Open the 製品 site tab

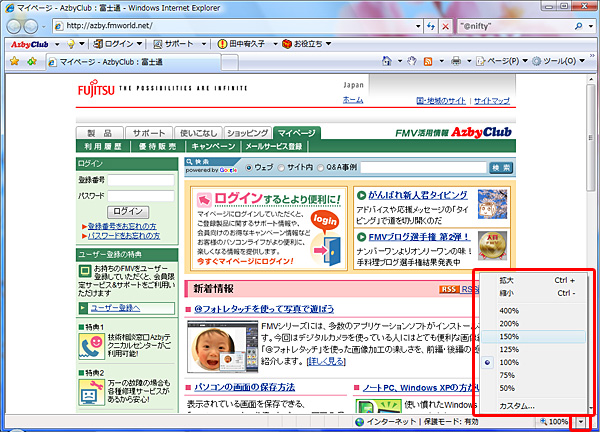(x=100, y=133)
